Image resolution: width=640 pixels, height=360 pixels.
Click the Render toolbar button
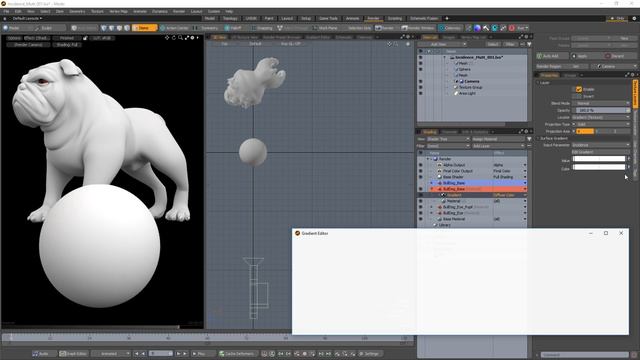coord(385,28)
